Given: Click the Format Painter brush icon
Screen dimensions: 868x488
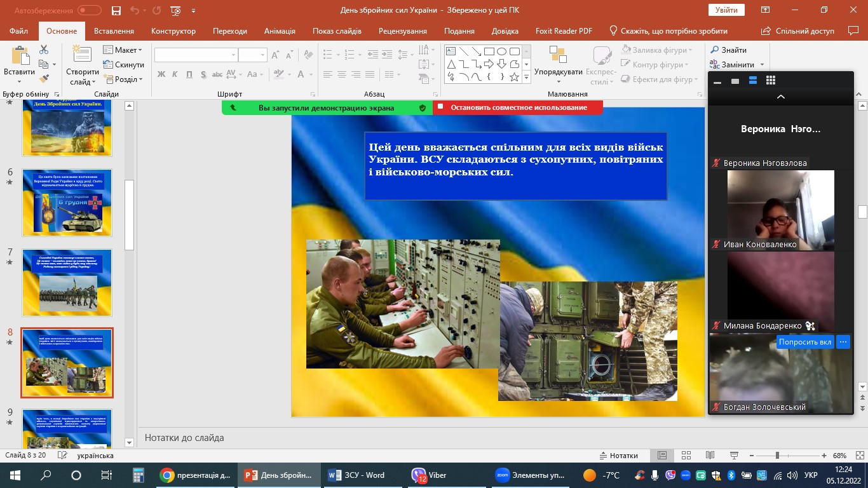Looking at the screenshot, I should click(44, 79).
